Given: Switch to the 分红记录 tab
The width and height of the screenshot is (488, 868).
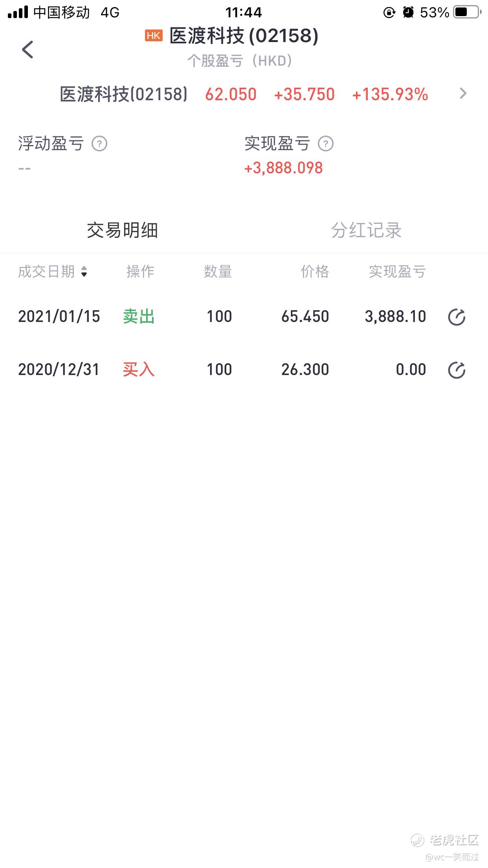Looking at the screenshot, I should point(366,230).
